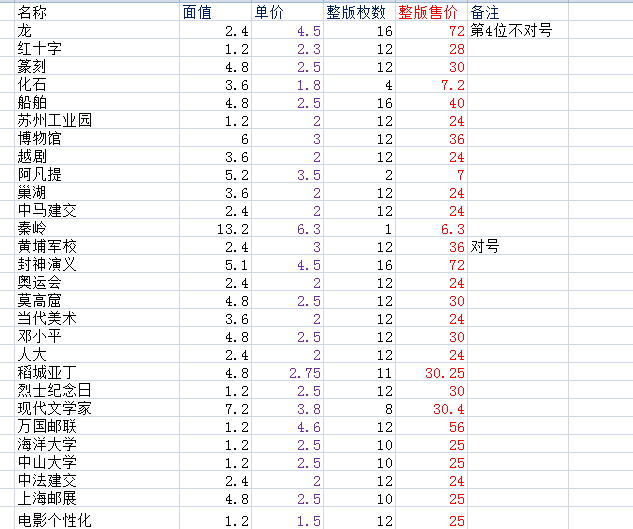Click the 阿凡提 name cell
Viewport: 633px width, 529px height.
tap(97, 174)
